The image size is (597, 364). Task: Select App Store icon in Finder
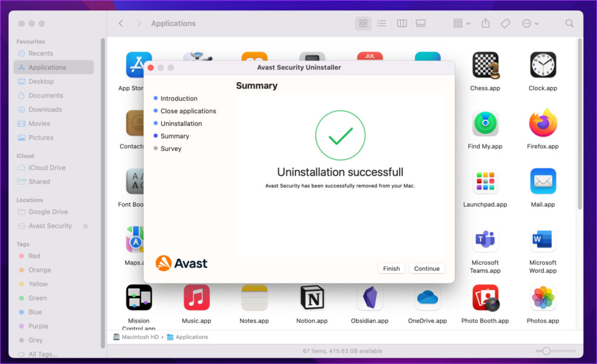135,65
